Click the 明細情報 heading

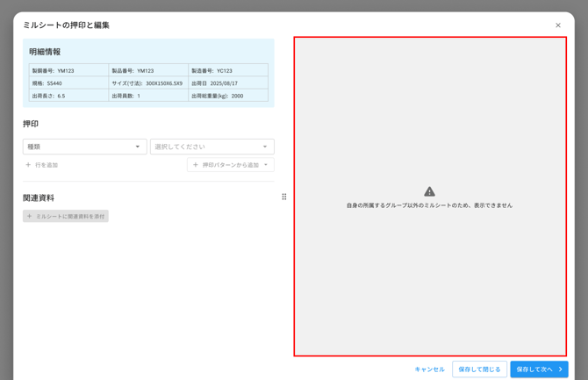coord(45,52)
